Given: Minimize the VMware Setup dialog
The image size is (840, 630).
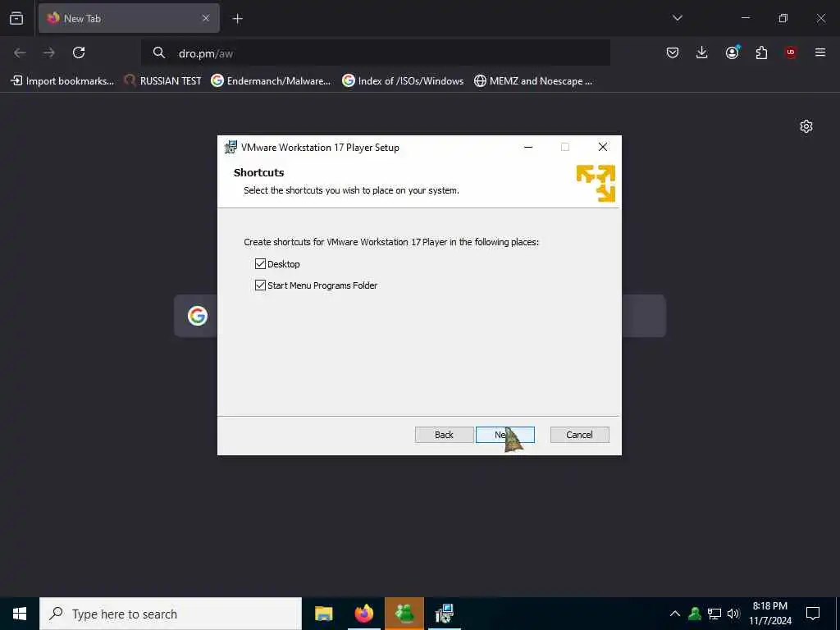Looking at the screenshot, I should (x=528, y=147).
